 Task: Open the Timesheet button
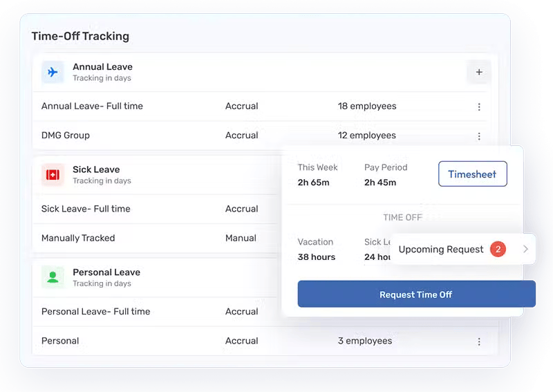pos(472,174)
